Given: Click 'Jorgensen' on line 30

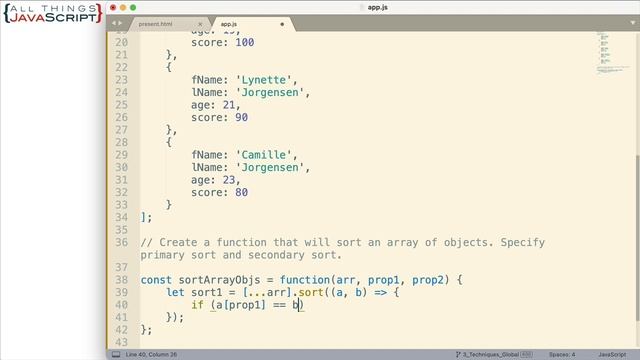Looking at the screenshot, I should click(x=270, y=168).
